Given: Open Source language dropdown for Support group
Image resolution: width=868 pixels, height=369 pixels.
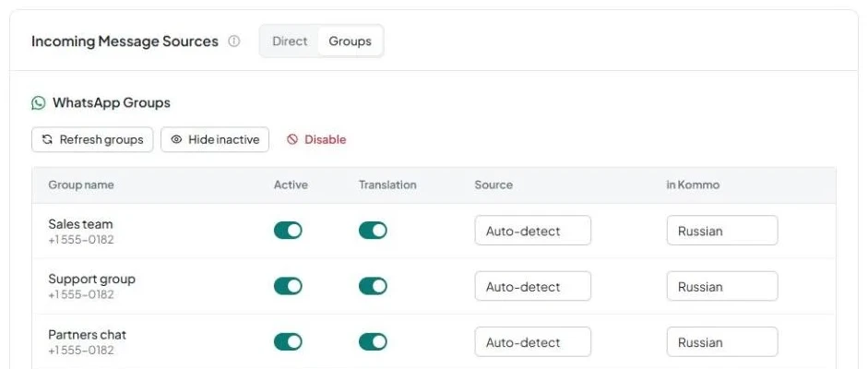Looking at the screenshot, I should (x=532, y=287).
